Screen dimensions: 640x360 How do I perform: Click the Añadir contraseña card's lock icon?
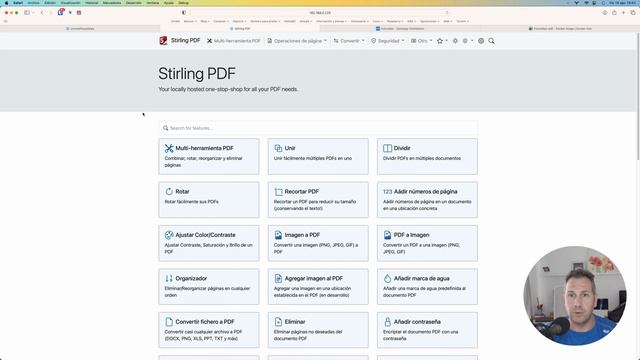point(387,322)
